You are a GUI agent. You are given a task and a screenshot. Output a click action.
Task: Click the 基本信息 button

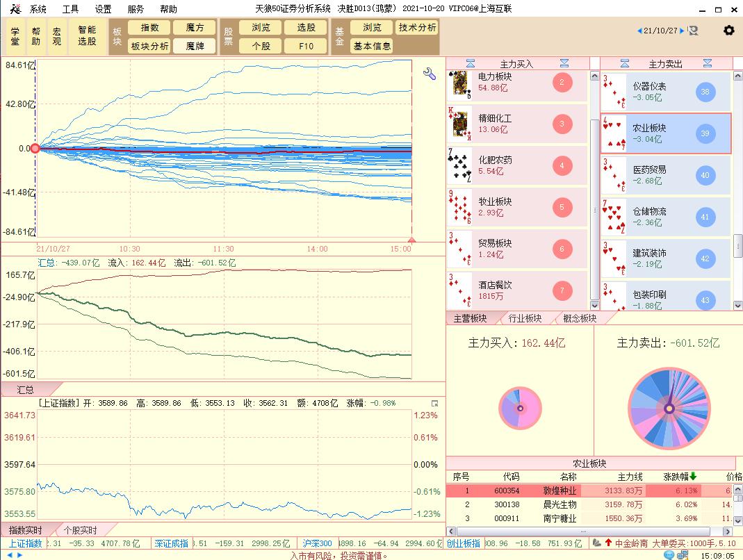(372, 47)
